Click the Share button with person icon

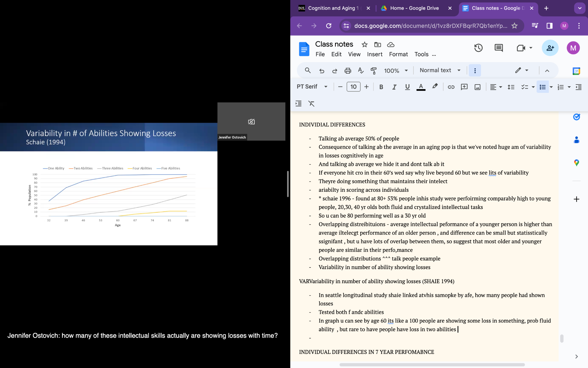[x=550, y=48]
